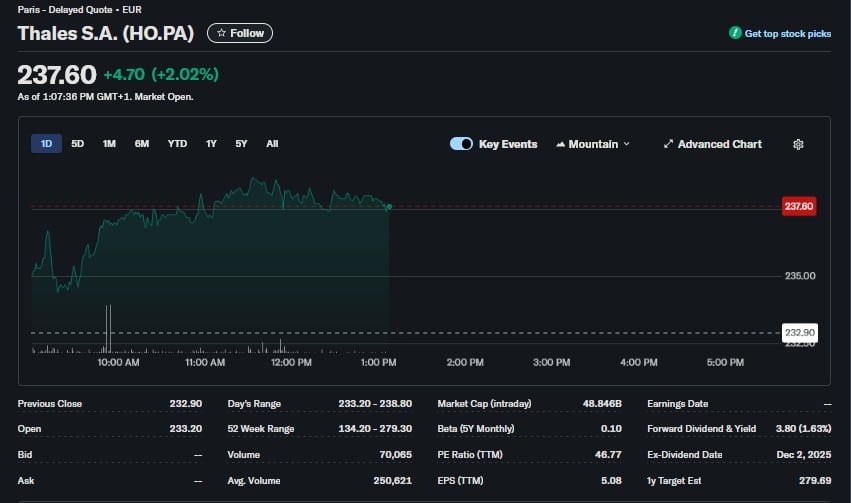Viewport: 851px width, 503px height.
Task: Show All time range
Action: [272, 144]
